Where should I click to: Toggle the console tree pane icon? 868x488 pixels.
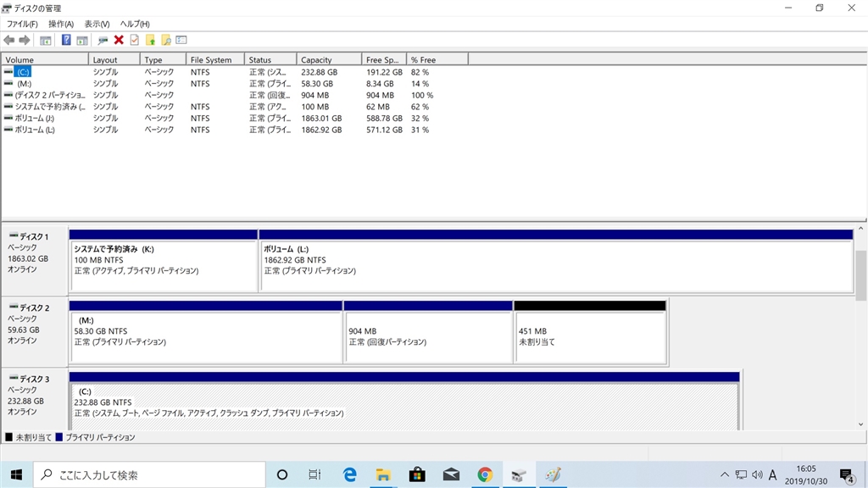(x=46, y=40)
